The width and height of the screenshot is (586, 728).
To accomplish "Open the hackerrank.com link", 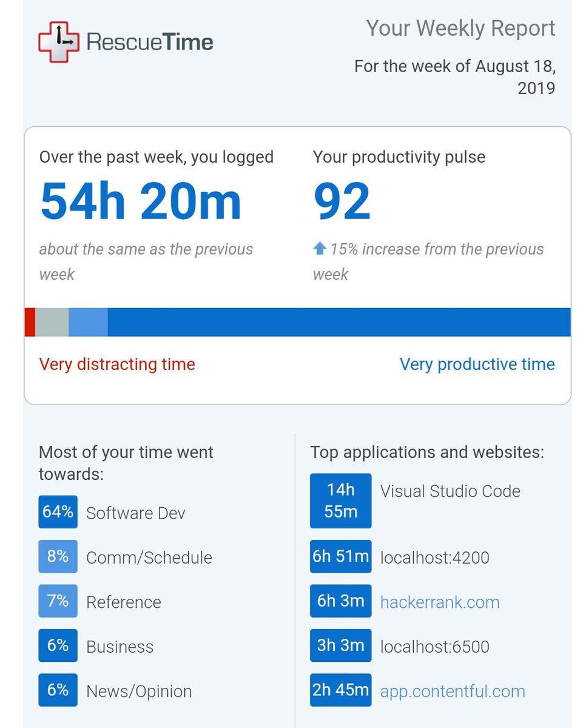I will click(440, 602).
